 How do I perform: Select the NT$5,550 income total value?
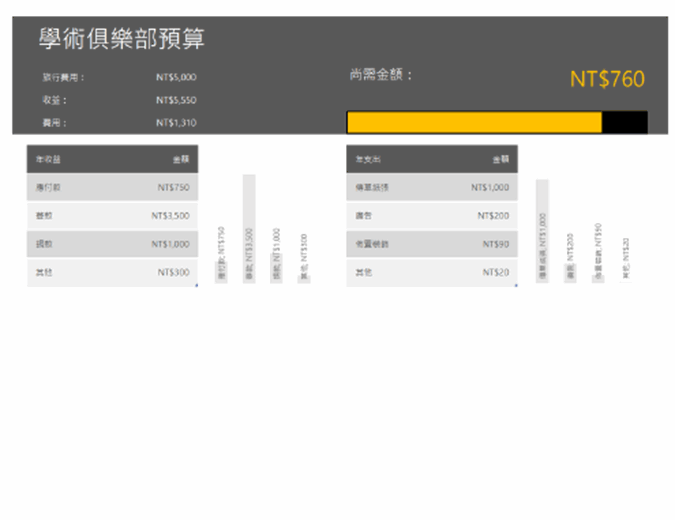point(176,100)
